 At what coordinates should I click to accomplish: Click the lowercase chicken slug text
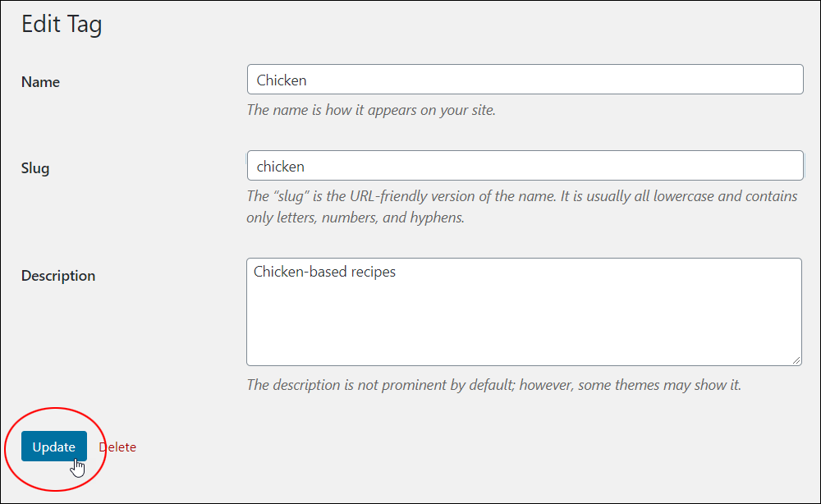(x=280, y=167)
